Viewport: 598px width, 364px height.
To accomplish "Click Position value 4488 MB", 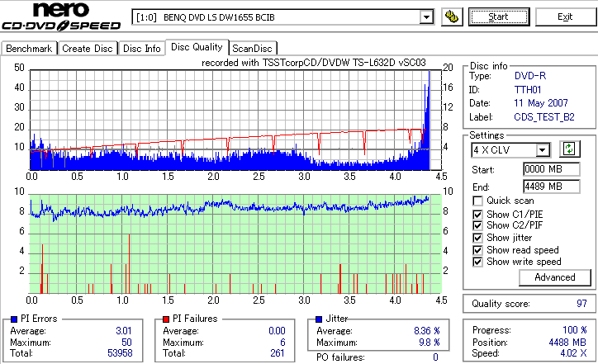I will pyautogui.click(x=567, y=343).
